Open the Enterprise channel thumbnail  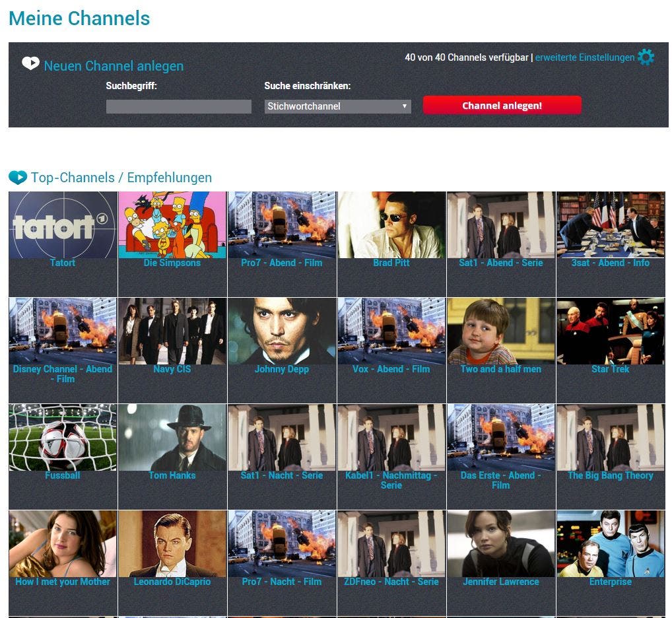coord(611,544)
